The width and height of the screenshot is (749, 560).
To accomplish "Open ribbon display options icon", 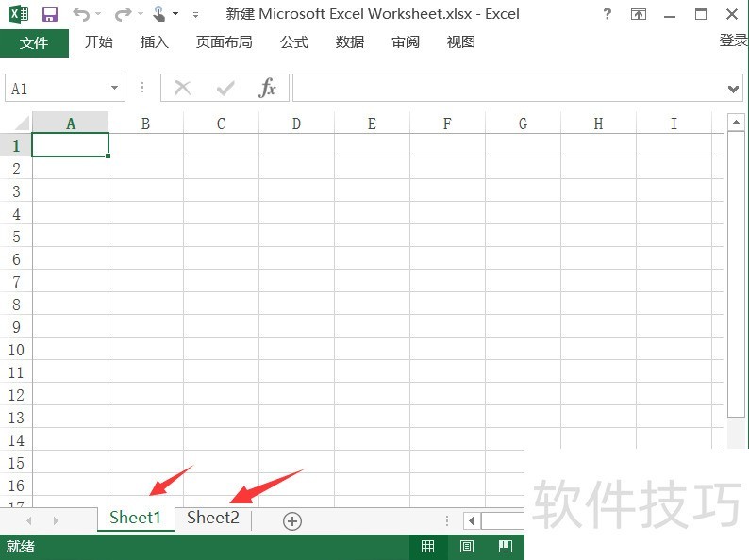I will [x=639, y=14].
